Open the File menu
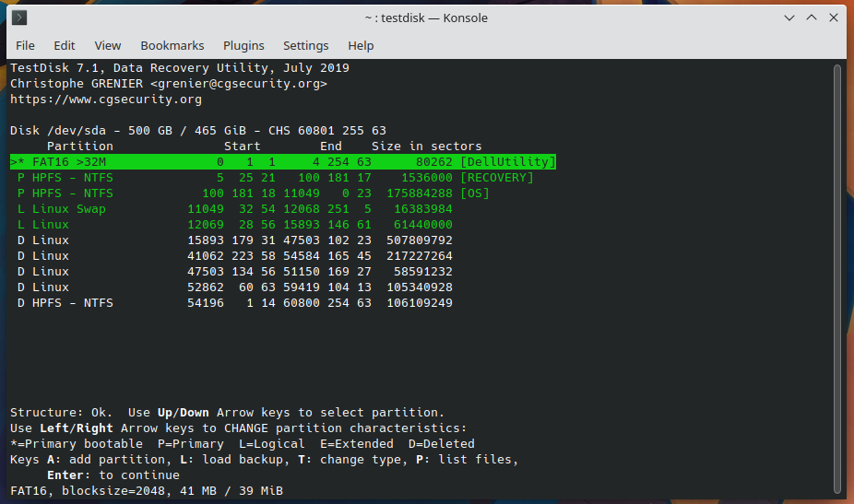Screen dimensions: 854x504 [x=25, y=45]
